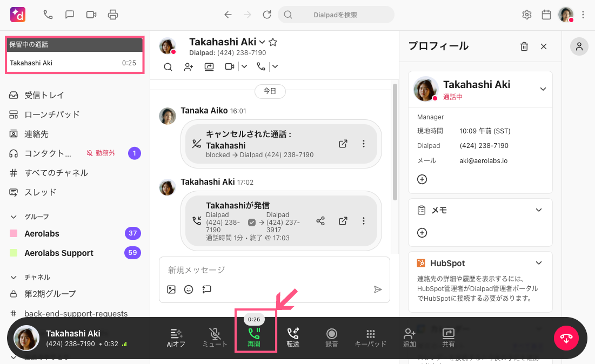
Task: Open more options for Takahashiが発信 call
Action: 364,221
